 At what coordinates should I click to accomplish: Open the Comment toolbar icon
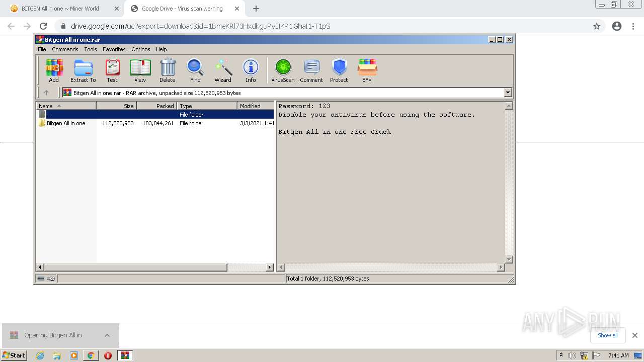click(x=311, y=70)
